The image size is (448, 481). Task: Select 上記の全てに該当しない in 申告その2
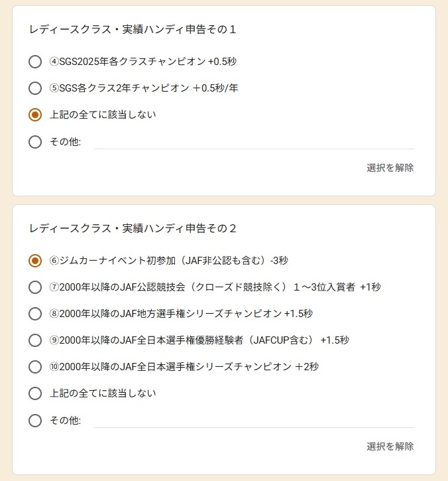click(x=35, y=393)
